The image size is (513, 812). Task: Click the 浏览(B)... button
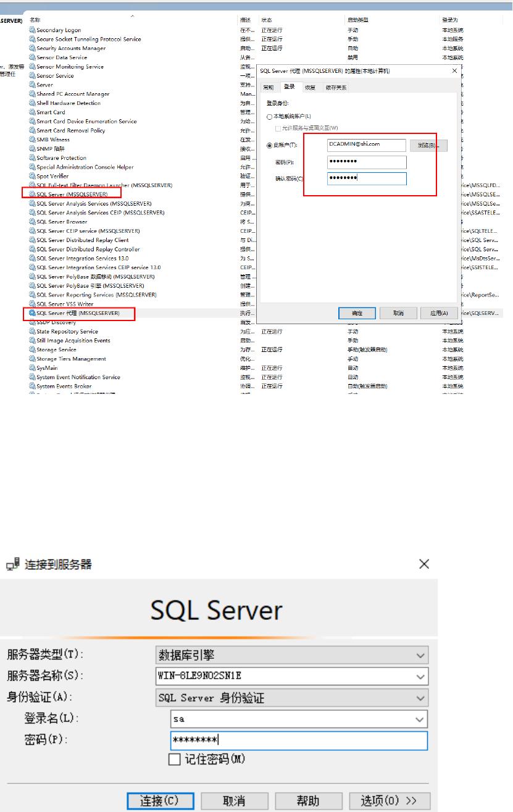[x=428, y=145]
